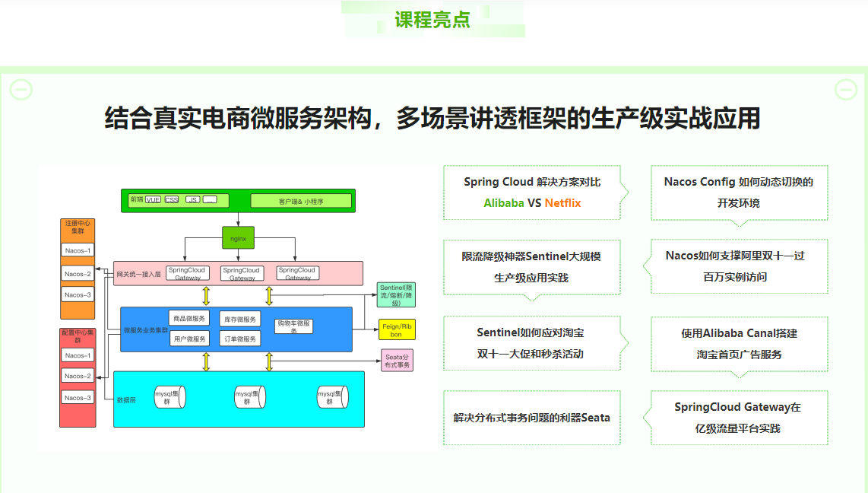Select the nginx node in the architecture diagram
868x493 pixels.
point(238,238)
